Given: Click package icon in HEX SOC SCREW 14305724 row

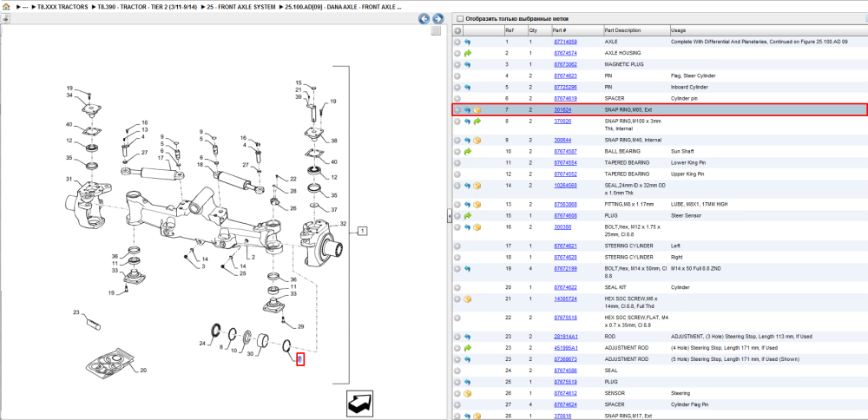Looking at the screenshot, I should click(x=468, y=299).
